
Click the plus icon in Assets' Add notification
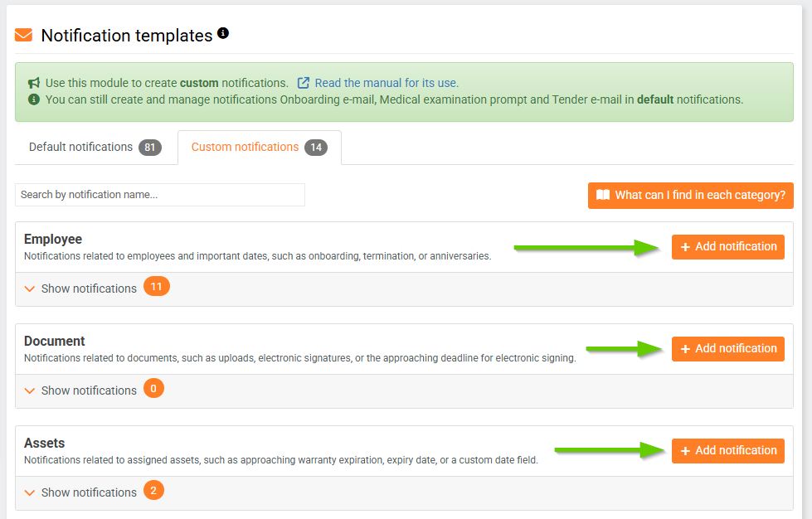pyautogui.click(x=685, y=451)
